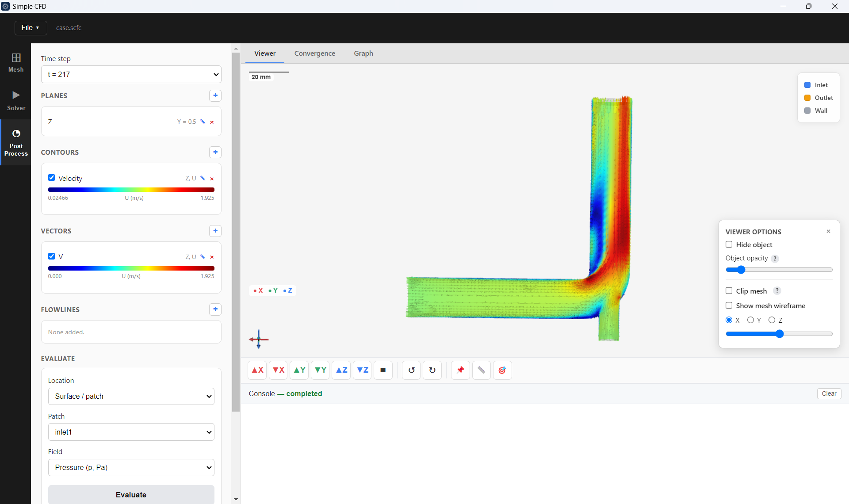Enable Show mesh wireframe checkbox
This screenshot has width=849, height=504.
coord(729,305)
